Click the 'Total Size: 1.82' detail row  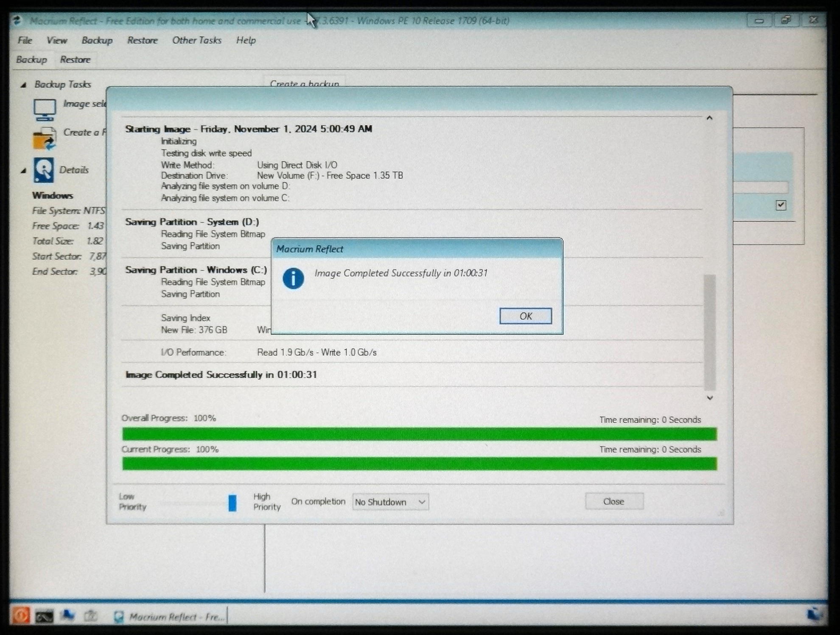[67, 242]
